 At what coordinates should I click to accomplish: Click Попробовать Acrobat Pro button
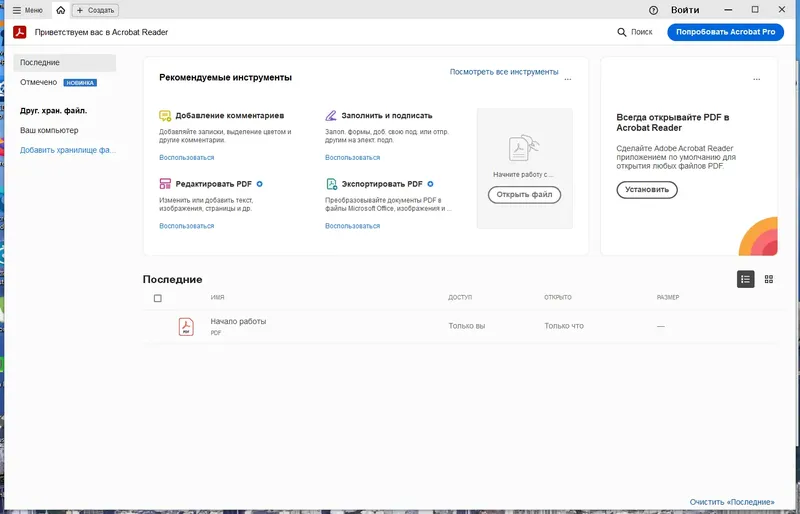726,32
